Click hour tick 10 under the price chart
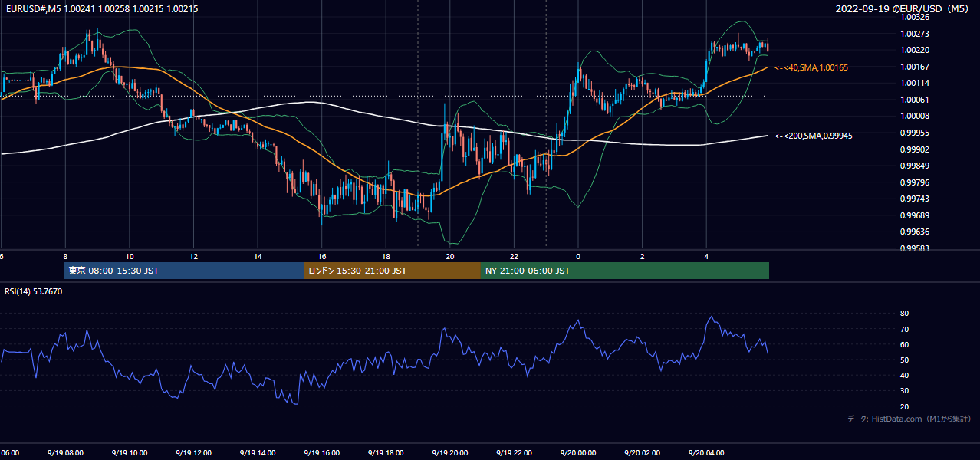Image resolution: width=980 pixels, height=460 pixels. pos(130,257)
